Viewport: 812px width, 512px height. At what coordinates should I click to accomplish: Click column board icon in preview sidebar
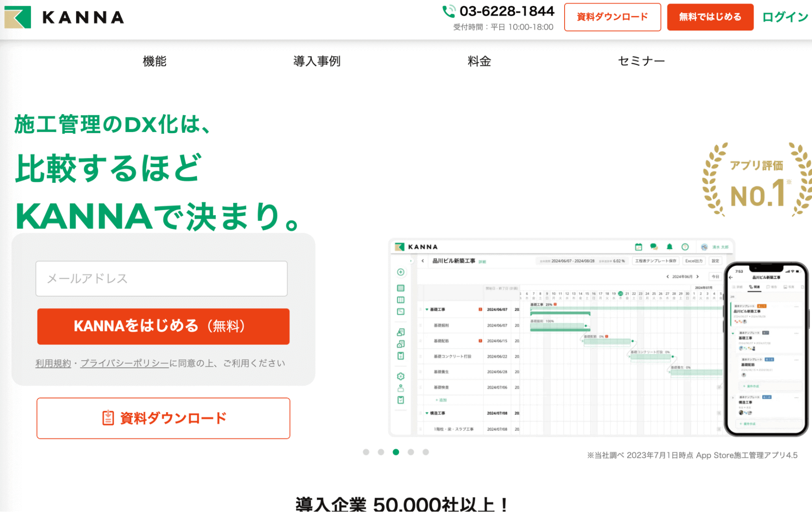point(401,300)
